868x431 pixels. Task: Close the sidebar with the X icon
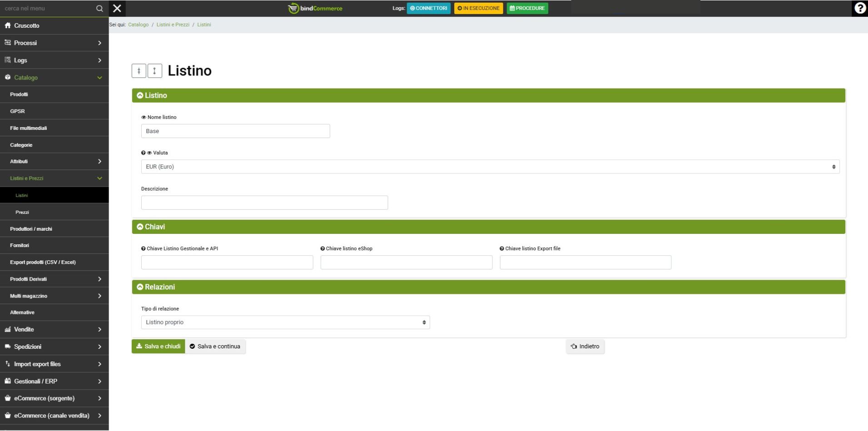[x=117, y=8]
